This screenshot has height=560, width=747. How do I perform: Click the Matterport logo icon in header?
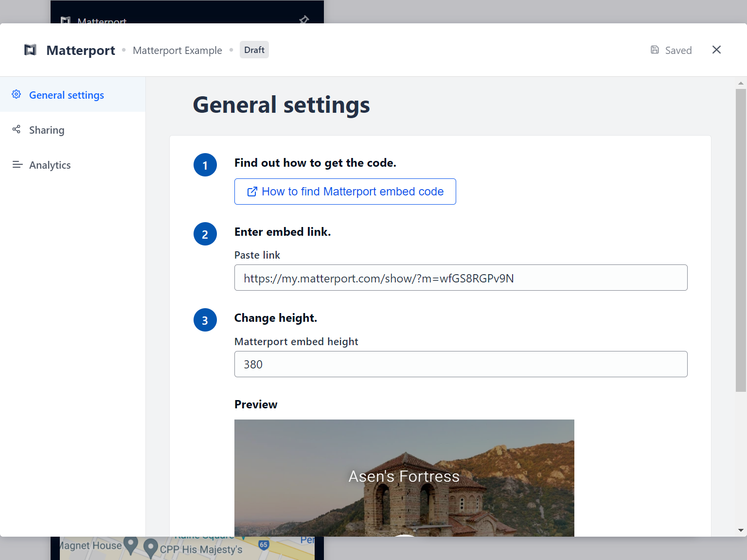click(30, 50)
